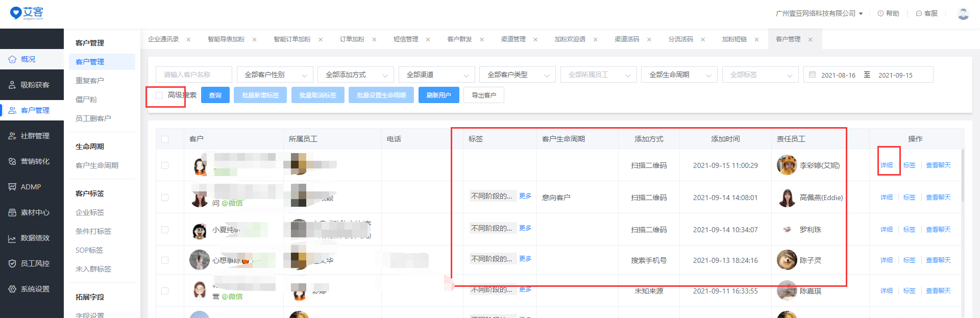Screen dimensions: 980x318
Task: Click the 素材中心 sidebar icon
Action: tap(12, 212)
